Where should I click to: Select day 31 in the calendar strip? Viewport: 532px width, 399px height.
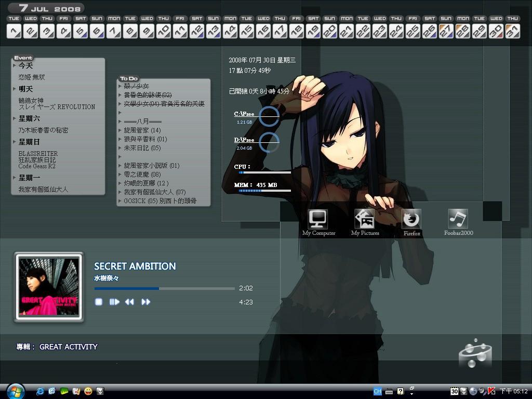(x=512, y=31)
